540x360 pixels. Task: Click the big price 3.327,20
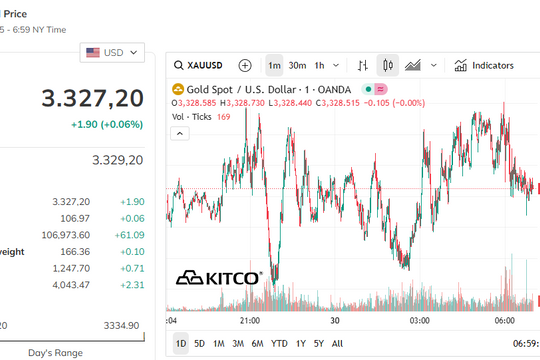[92, 98]
